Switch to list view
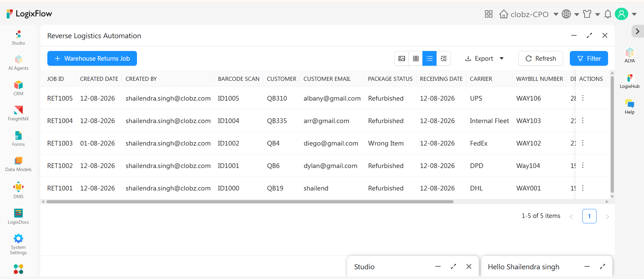 429,58
